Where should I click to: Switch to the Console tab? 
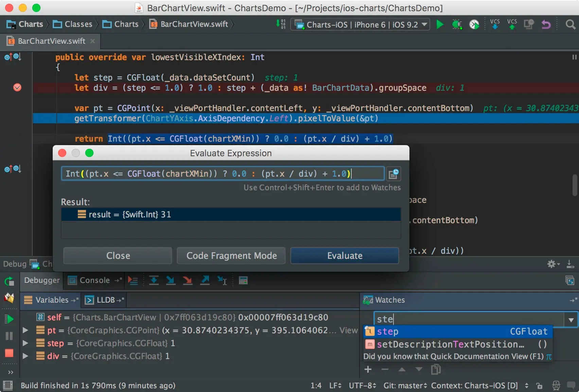[x=94, y=280]
